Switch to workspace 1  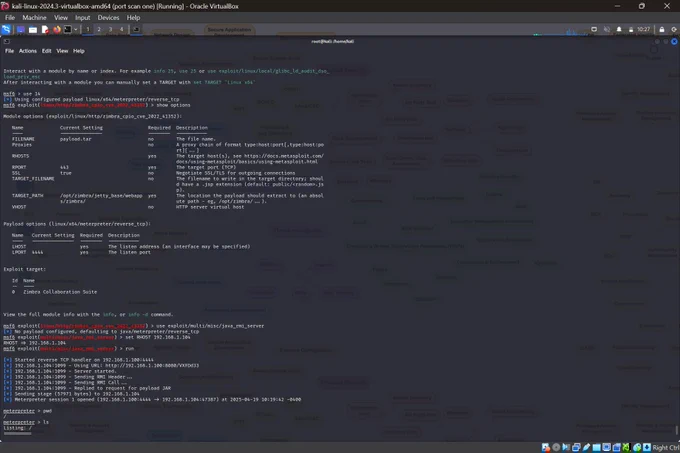(x=88, y=29)
